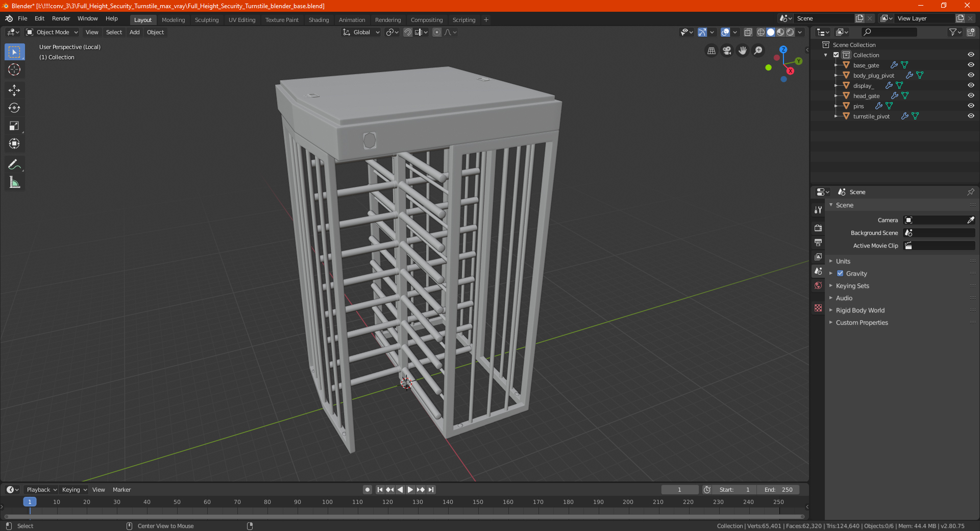Activate the 3D Cursor tool
This screenshot has width=980, height=531.
coord(14,69)
